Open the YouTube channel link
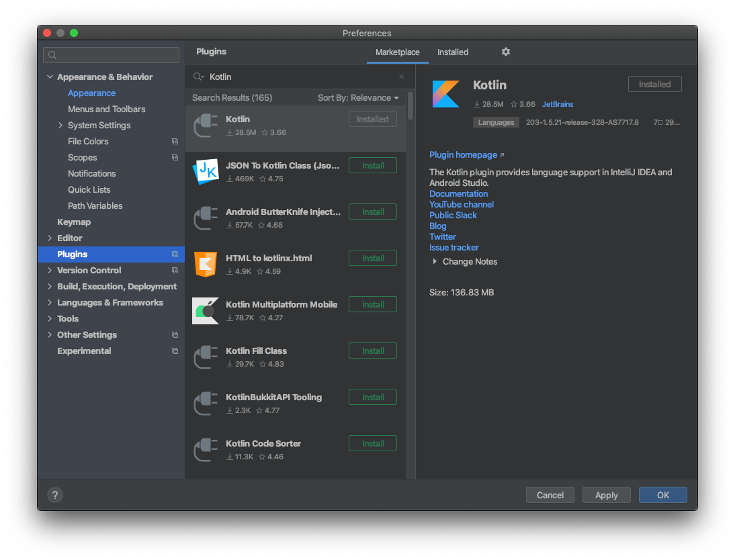Screen dimensions: 735x560 462,204
